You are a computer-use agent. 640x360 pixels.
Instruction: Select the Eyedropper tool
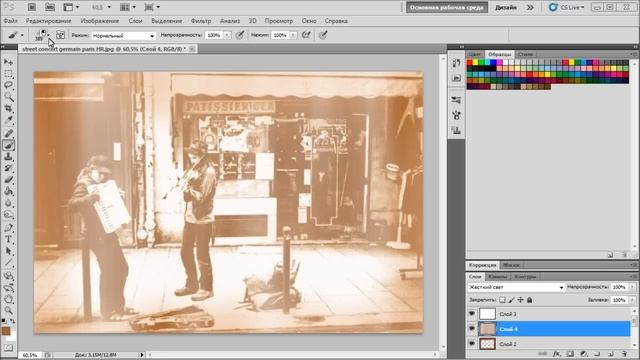click(x=8, y=120)
